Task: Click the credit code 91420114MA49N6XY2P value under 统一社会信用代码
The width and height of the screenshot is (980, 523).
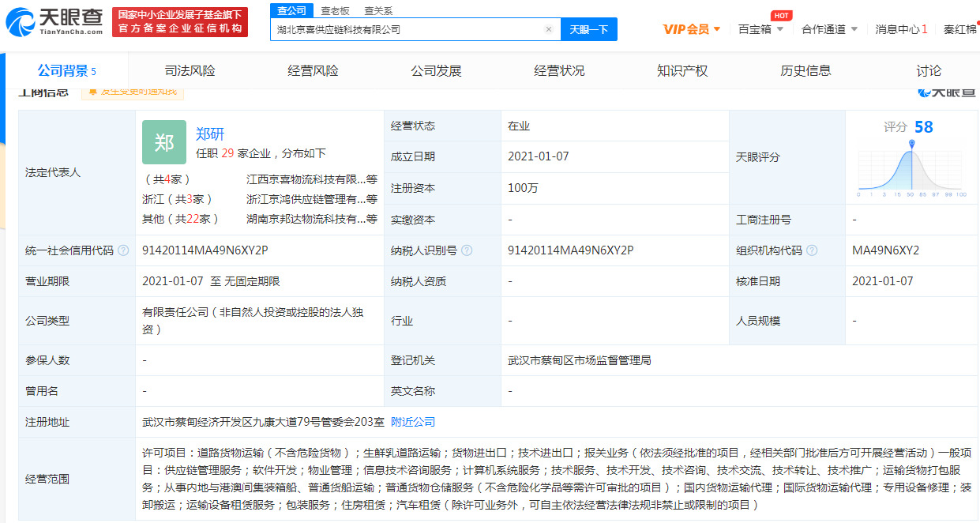Action: tap(205, 250)
